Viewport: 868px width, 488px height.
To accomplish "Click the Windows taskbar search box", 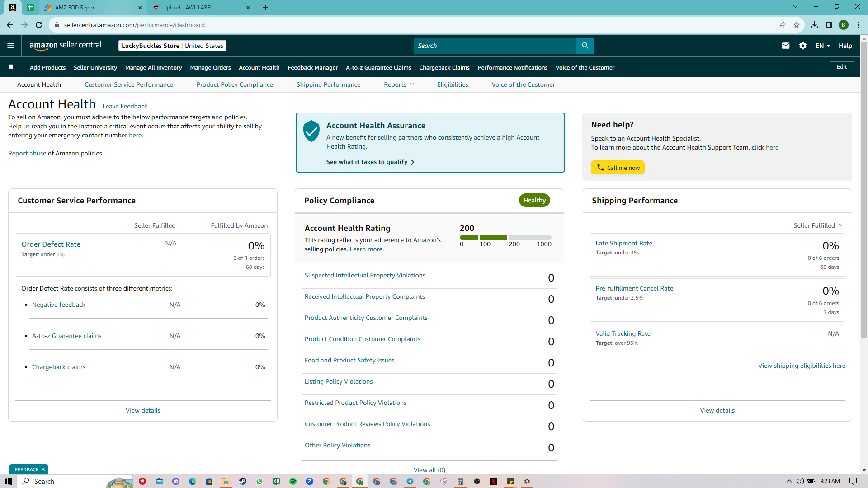I will pos(75,481).
